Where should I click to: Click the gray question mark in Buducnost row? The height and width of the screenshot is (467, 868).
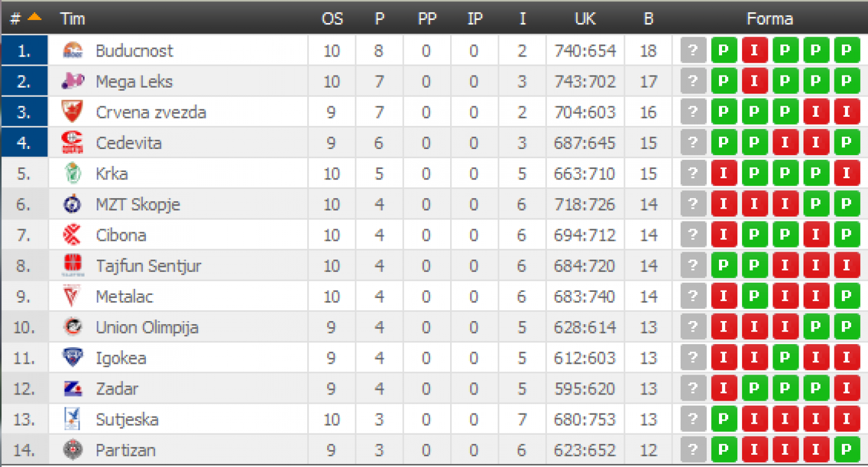693,50
